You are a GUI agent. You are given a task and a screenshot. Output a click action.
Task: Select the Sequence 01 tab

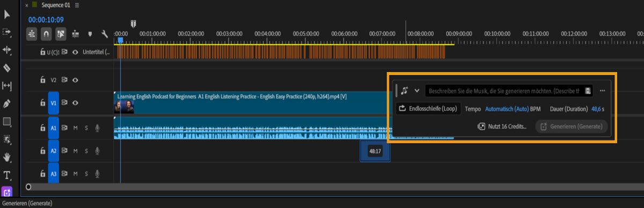[56, 5]
